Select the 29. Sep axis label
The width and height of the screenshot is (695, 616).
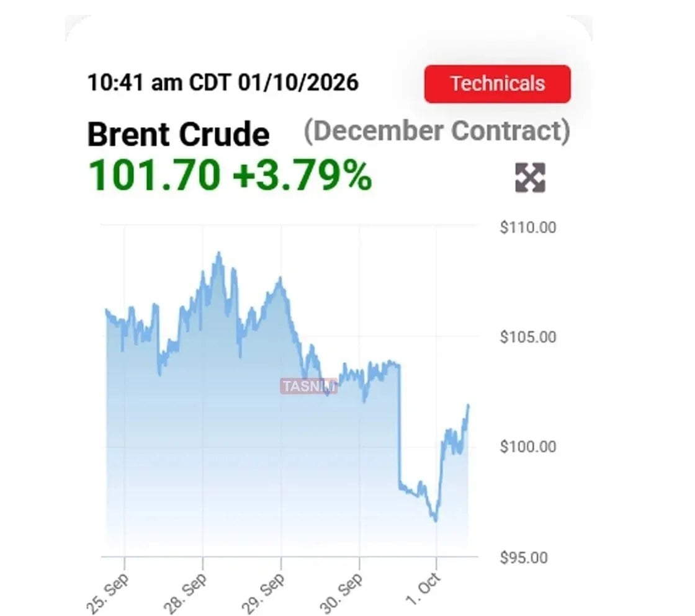tap(263, 593)
